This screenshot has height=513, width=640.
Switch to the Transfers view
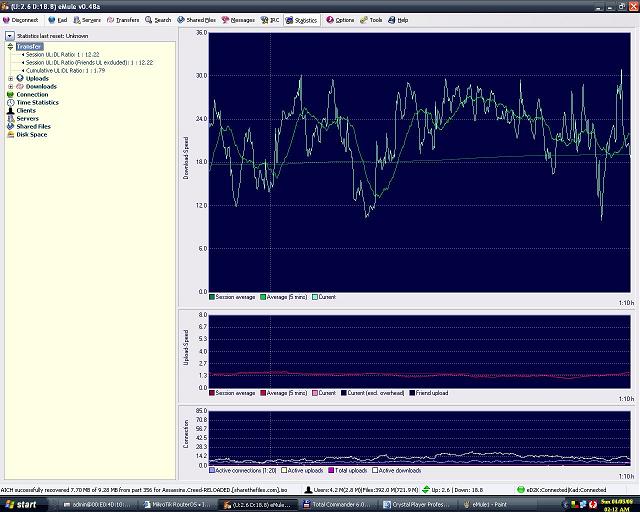pos(124,19)
